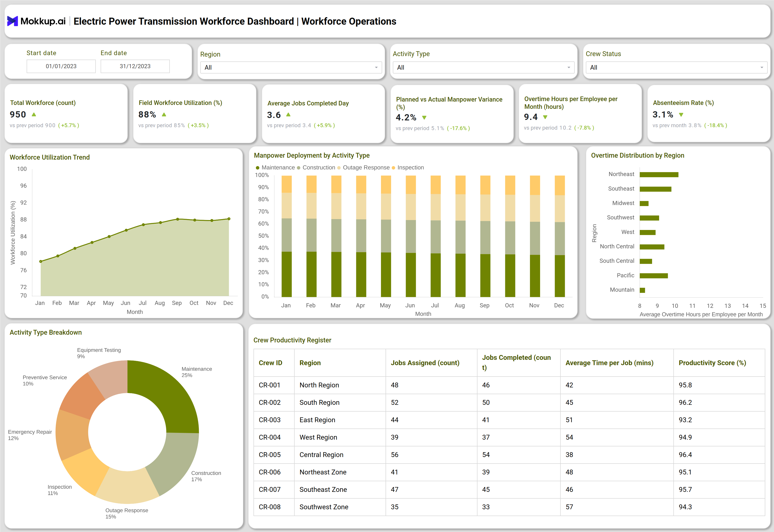Select the CR-008 crew ID cell
The height and width of the screenshot is (532, 774).
coord(274,507)
